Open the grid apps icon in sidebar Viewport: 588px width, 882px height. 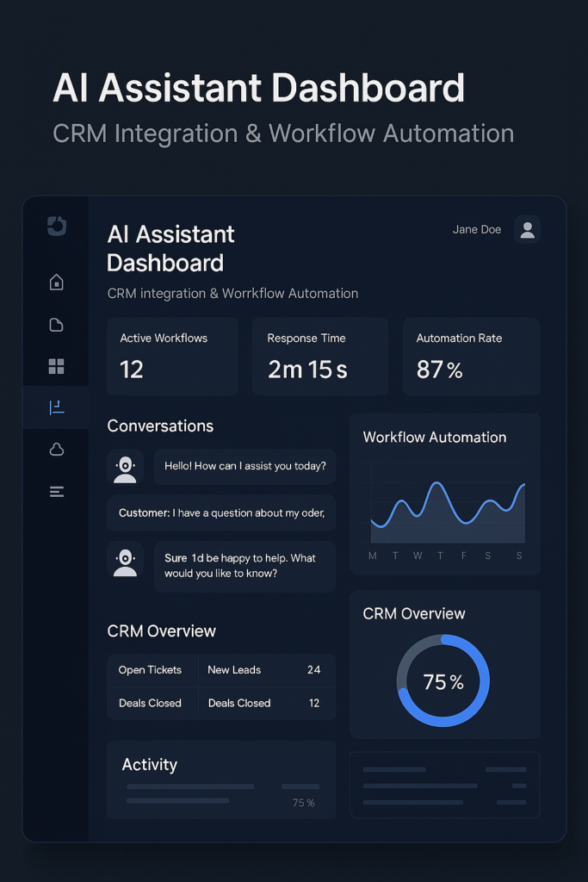tap(56, 367)
